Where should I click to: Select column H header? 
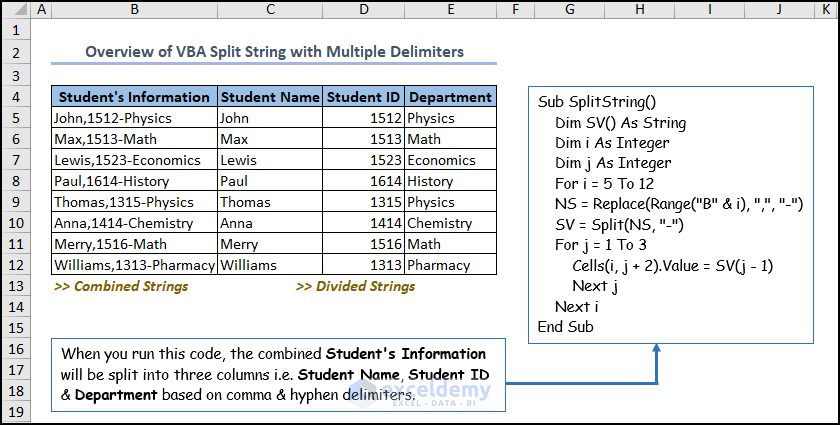pyautogui.click(x=639, y=9)
